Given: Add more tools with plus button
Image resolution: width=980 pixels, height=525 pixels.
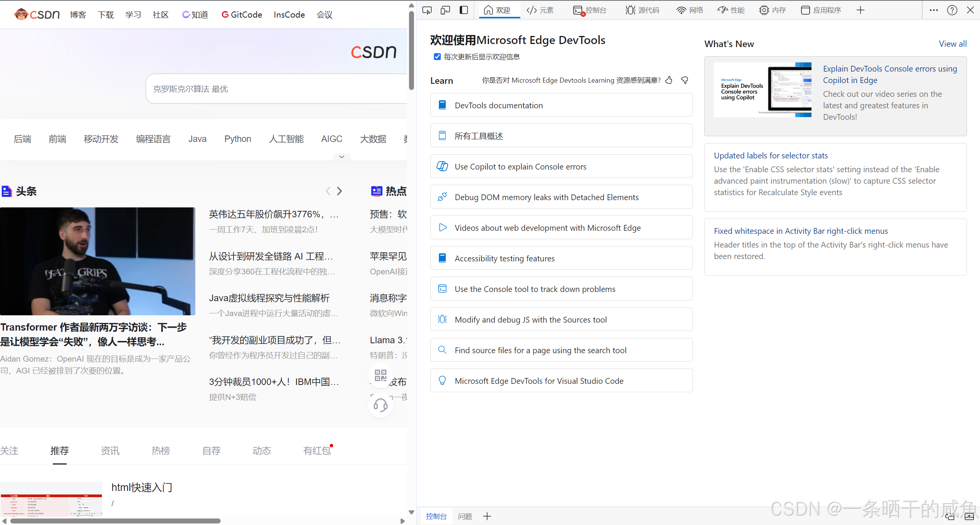Looking at the screenshot, I should tap(861, 10).
